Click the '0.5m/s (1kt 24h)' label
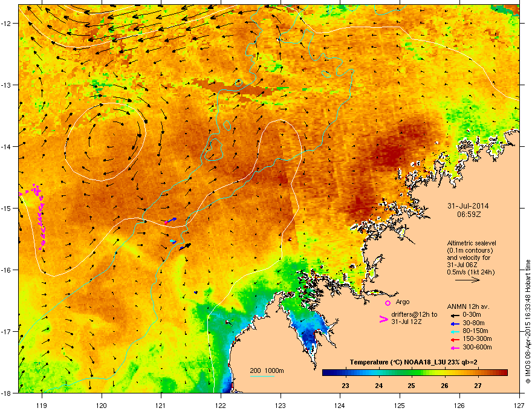The image size is (532, 411). 470,272
